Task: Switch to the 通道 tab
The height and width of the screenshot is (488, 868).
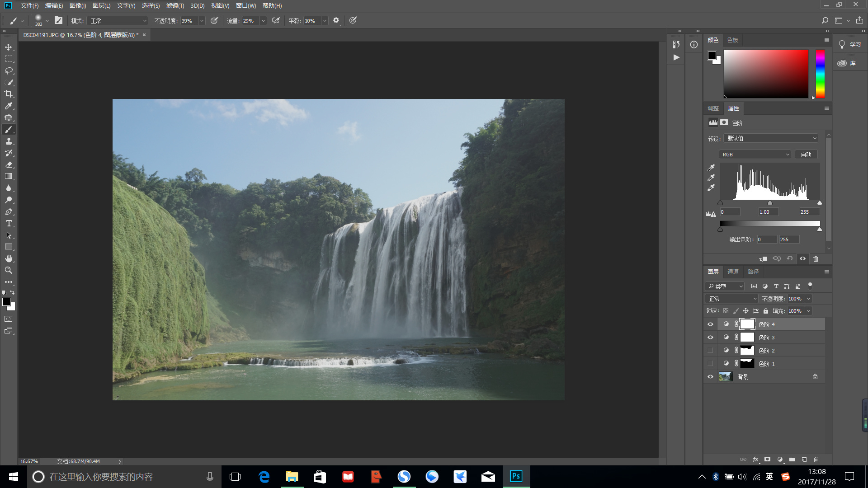Action: coord(733,272)
